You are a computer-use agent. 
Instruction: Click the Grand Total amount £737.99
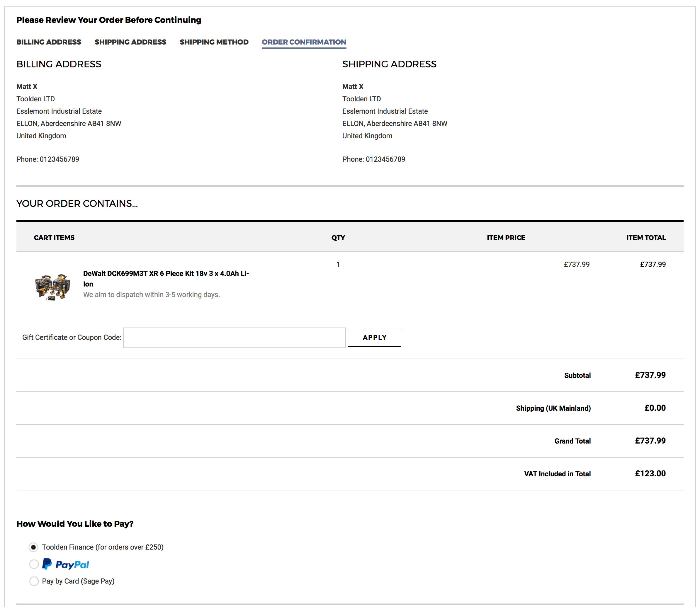coord(650,441)
